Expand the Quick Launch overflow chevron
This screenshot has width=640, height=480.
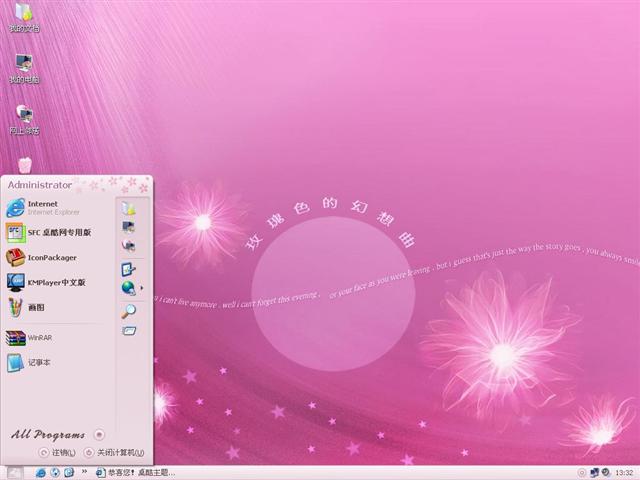tap(85, 472)
